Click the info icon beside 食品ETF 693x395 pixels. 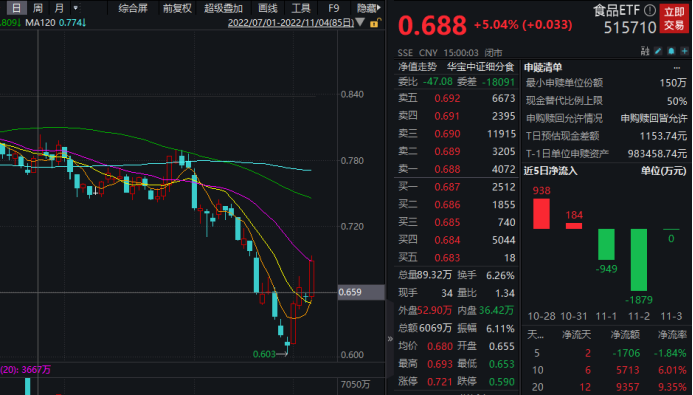(650, 10)
